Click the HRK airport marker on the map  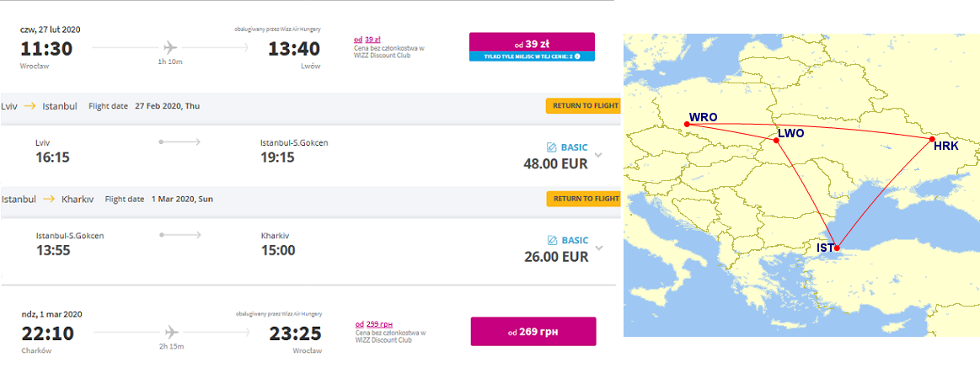pyautogui.click(x=931, y=139)
